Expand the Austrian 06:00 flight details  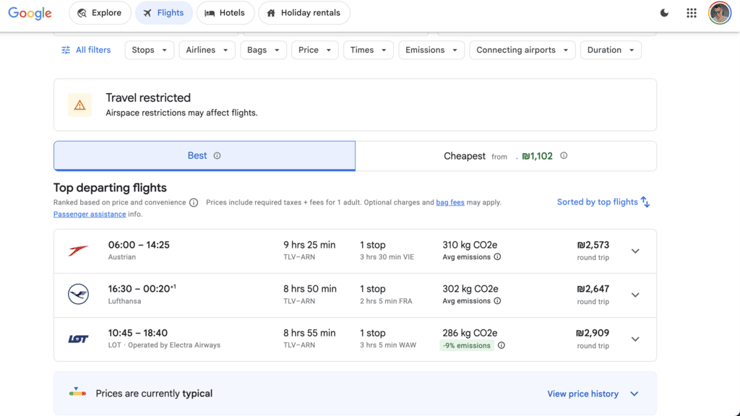[635, 251]
